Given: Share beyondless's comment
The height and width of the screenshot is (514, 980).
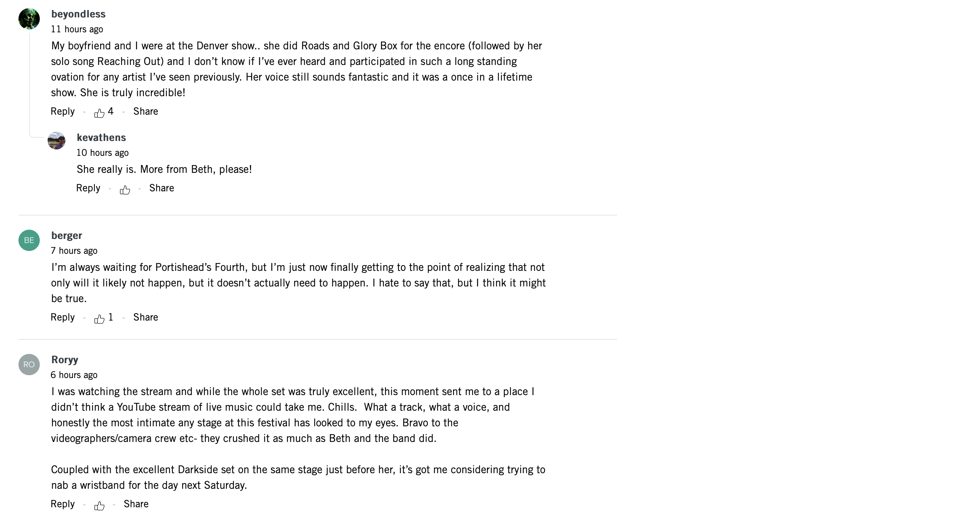Looking at the screenshot, I should (x=145, y=111).
